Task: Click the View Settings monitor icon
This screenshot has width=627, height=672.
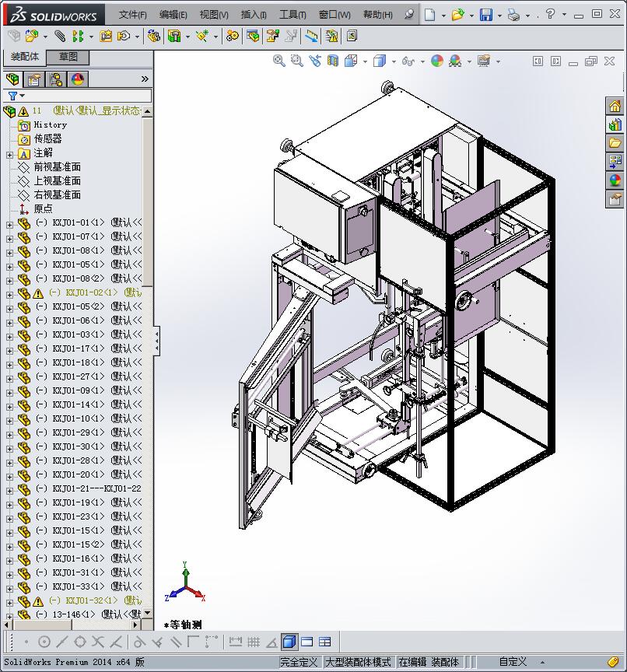Action: 484,61
